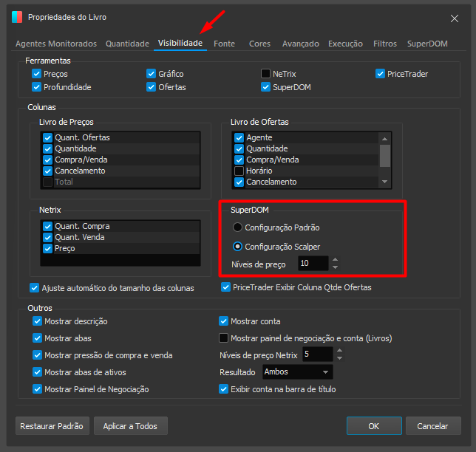Select Configuração Scalper radio button

[237, 247]
